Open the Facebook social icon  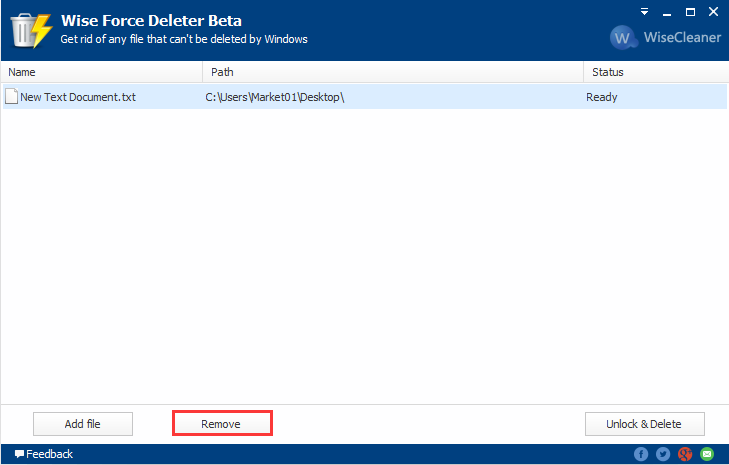coord(641,454)
